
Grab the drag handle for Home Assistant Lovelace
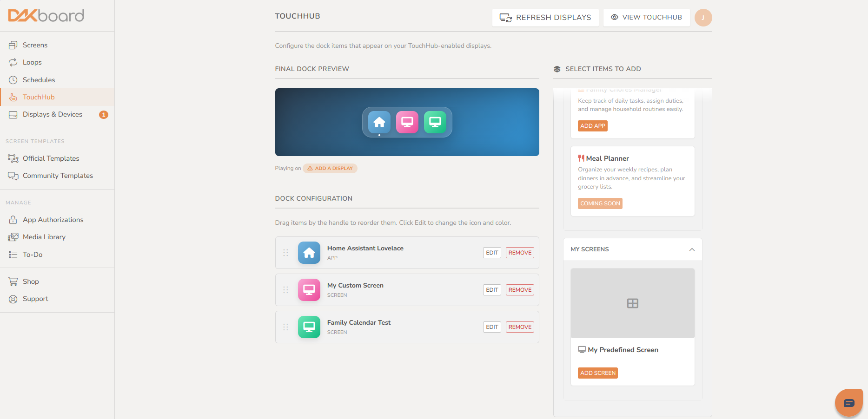coord(285,253)
